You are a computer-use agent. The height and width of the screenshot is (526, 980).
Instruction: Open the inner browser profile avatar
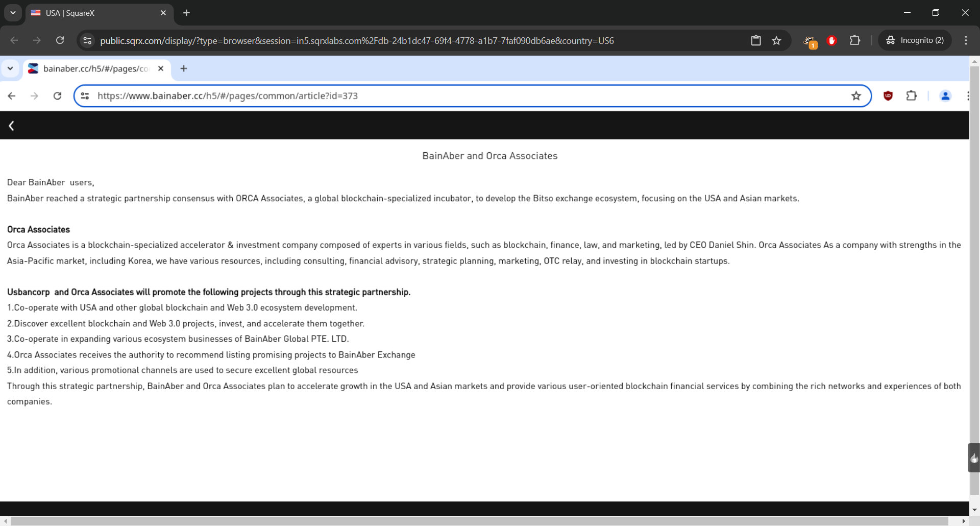[945, 96]
